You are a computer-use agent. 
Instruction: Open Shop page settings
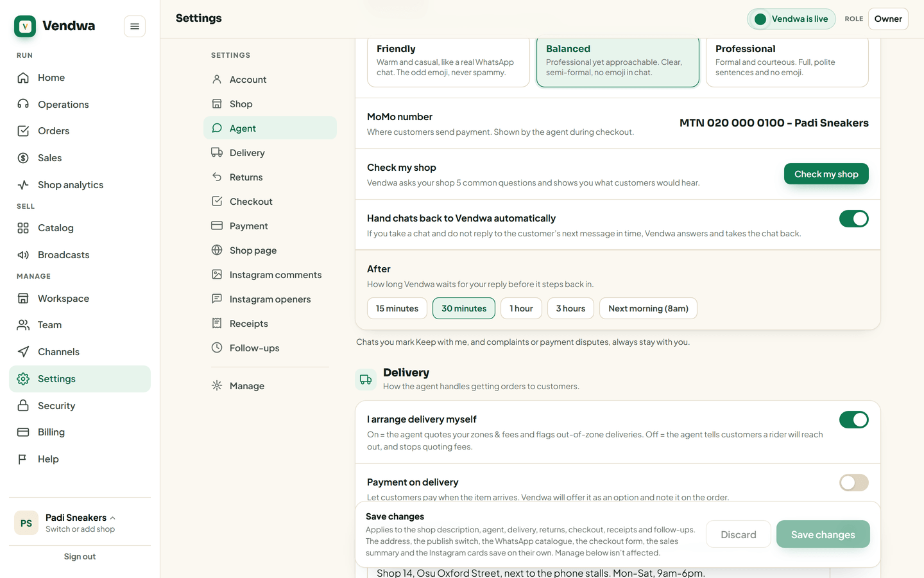tap(270, 250)
